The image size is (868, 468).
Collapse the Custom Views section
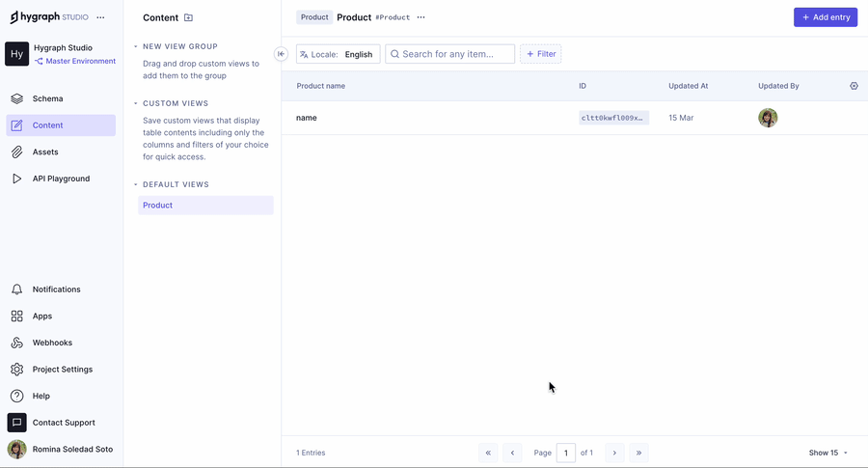136,103
